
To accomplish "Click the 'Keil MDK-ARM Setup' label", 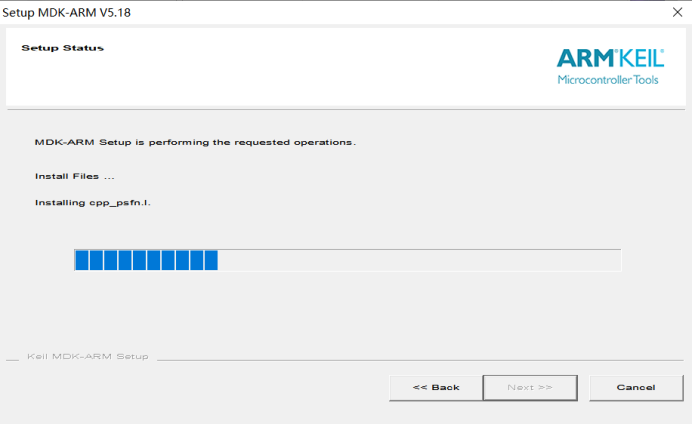I will coord(87,357).
